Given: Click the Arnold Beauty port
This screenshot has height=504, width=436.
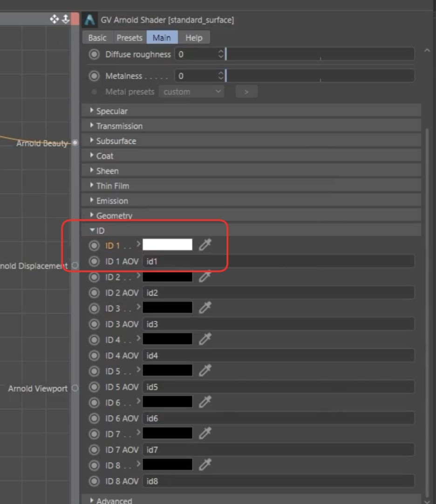Looking at the screenshot, I should tap(75, 143).
